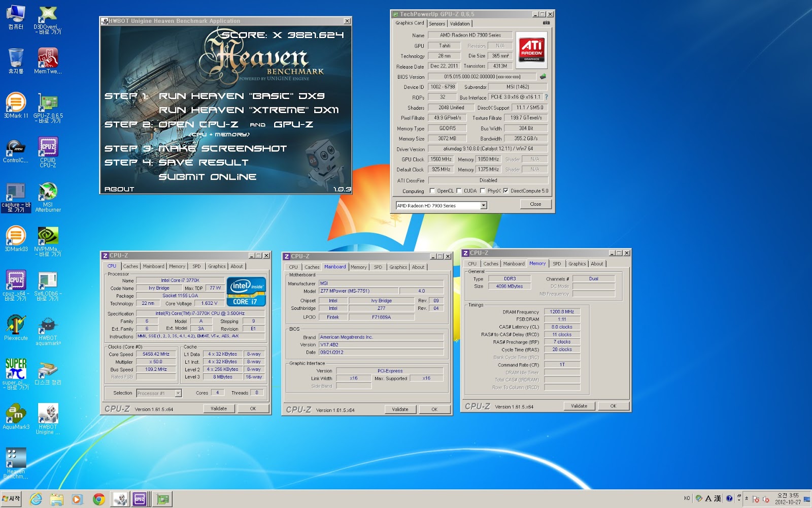812x508 pixels.
Task: Select the 3DMark03 desktop shortcut
Action: (16, 239)
